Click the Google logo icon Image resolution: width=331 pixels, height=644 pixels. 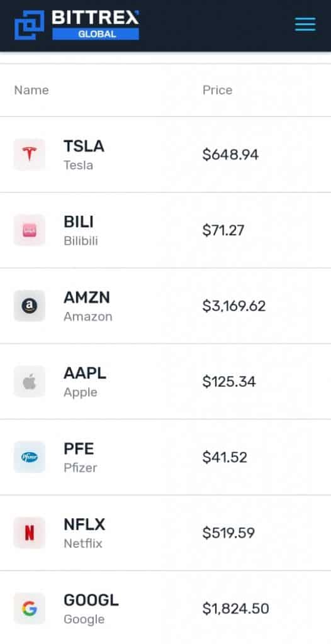(x=30, y=608)
